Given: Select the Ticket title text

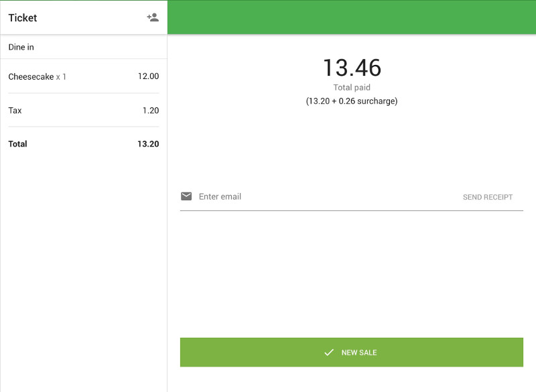Looking at the screenshot, I should (24, 18).
